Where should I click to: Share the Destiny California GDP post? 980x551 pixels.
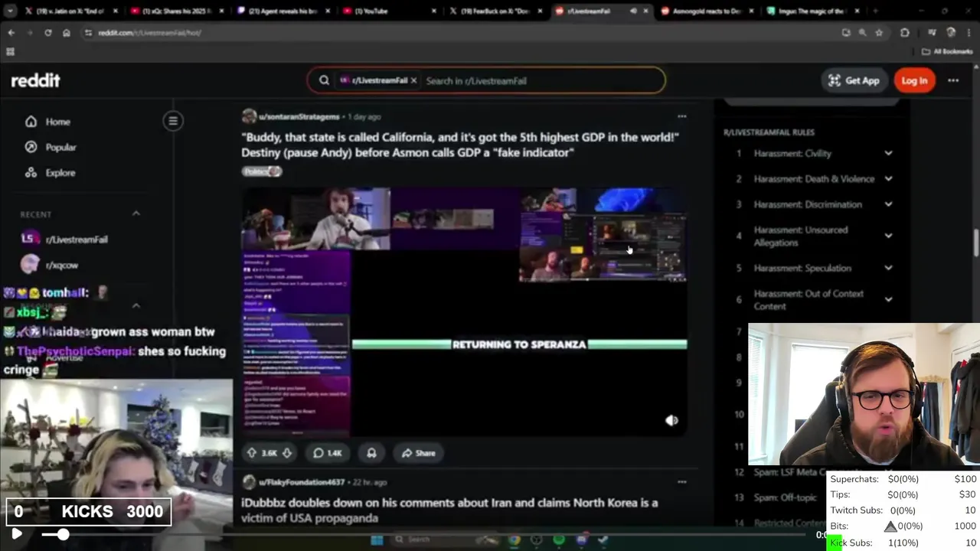coord(419,453)
